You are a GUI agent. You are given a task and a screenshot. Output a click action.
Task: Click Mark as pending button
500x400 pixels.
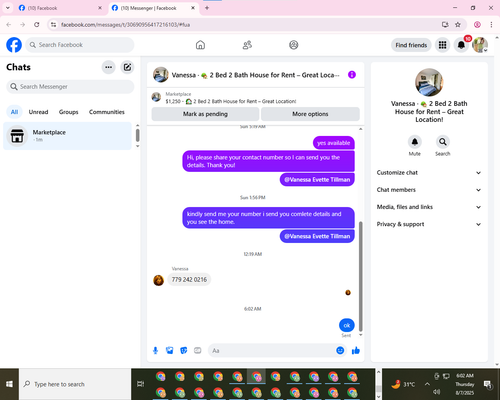(x=205, y=114)
